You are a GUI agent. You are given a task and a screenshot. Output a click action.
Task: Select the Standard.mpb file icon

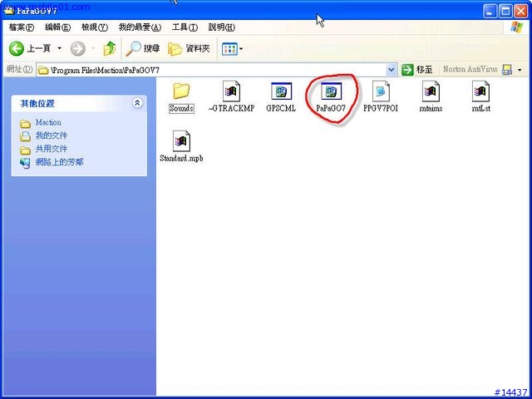(181, 140)
